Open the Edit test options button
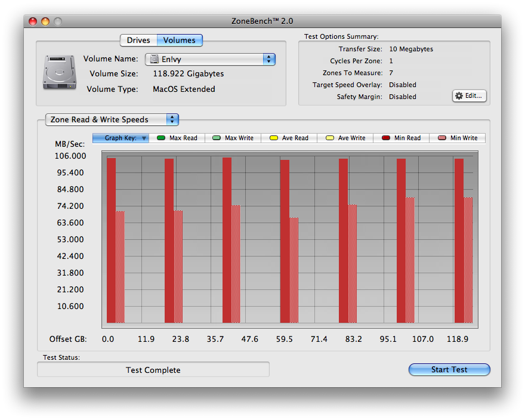The height and width of the screenshot is (420, 525). tap(470, 96)
